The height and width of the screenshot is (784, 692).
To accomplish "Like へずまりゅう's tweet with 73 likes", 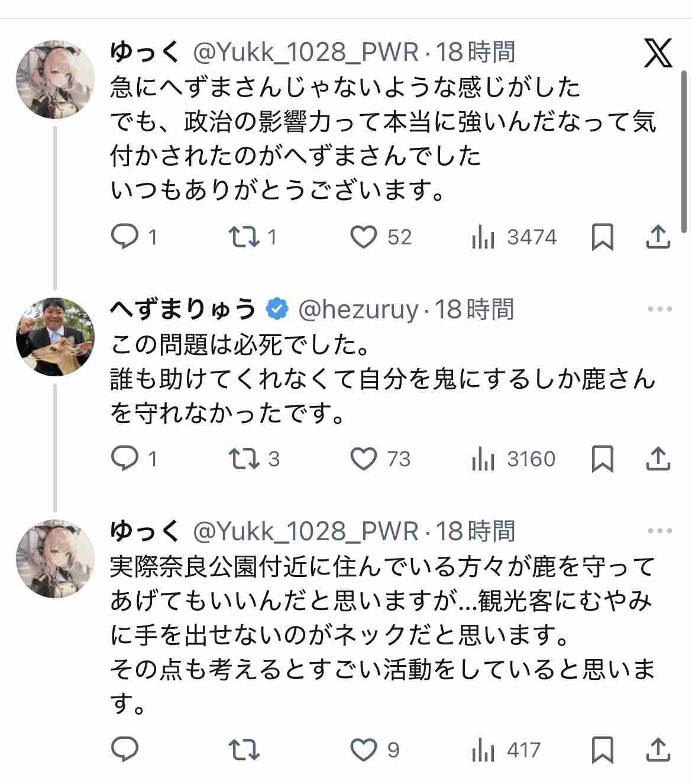I will coord(364,459).
